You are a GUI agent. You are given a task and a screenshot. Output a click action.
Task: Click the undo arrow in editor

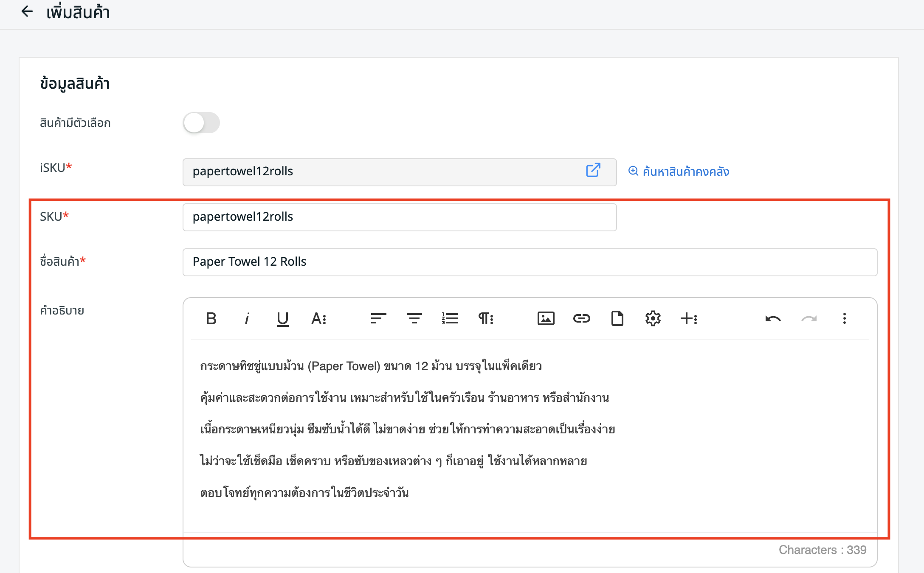click(773, 318)
